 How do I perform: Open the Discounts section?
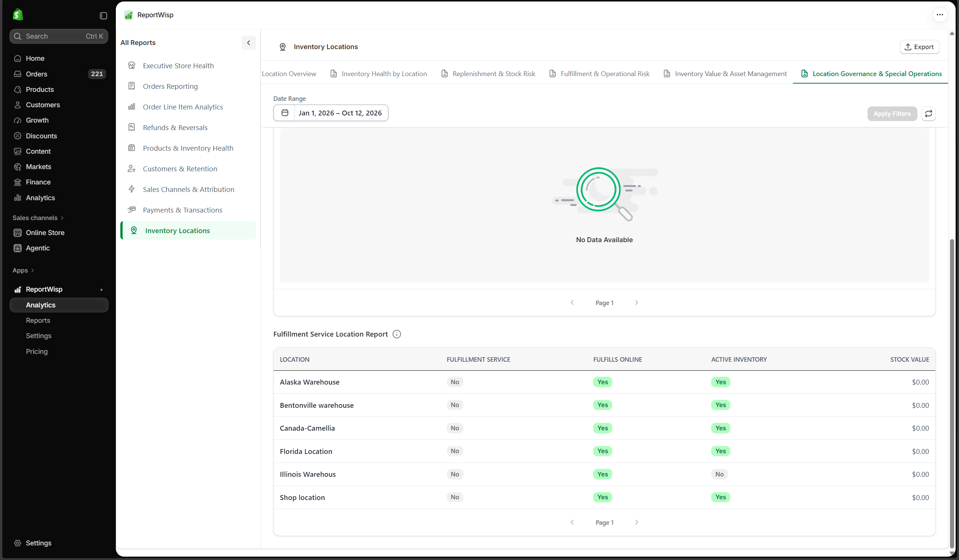(59, 136)
